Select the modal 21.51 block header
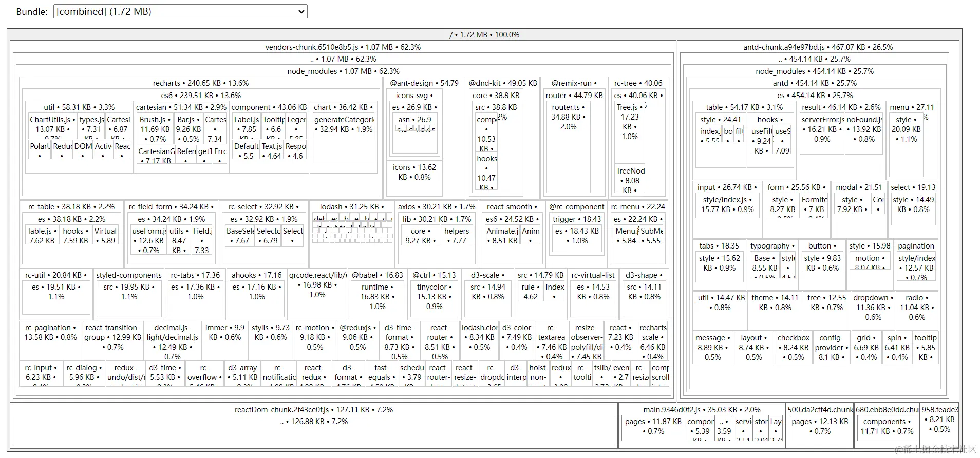 pos(858,187)
